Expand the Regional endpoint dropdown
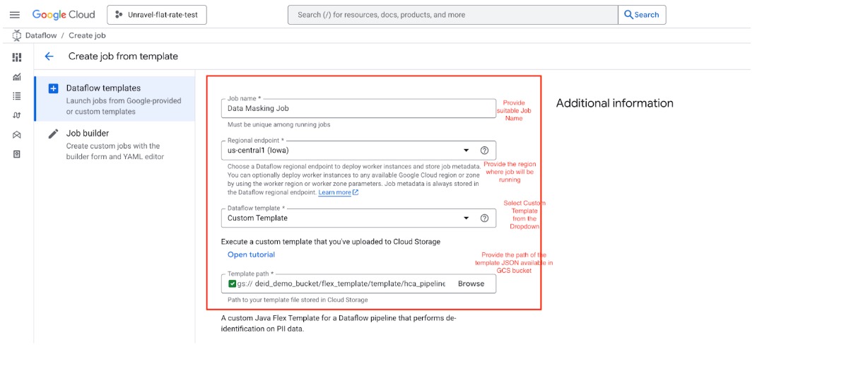868x369 pixels. (x=466, y=151)
